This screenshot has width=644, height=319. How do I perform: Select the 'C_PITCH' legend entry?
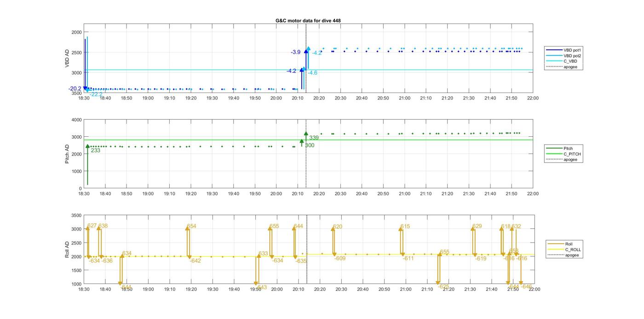pos(563,154)
